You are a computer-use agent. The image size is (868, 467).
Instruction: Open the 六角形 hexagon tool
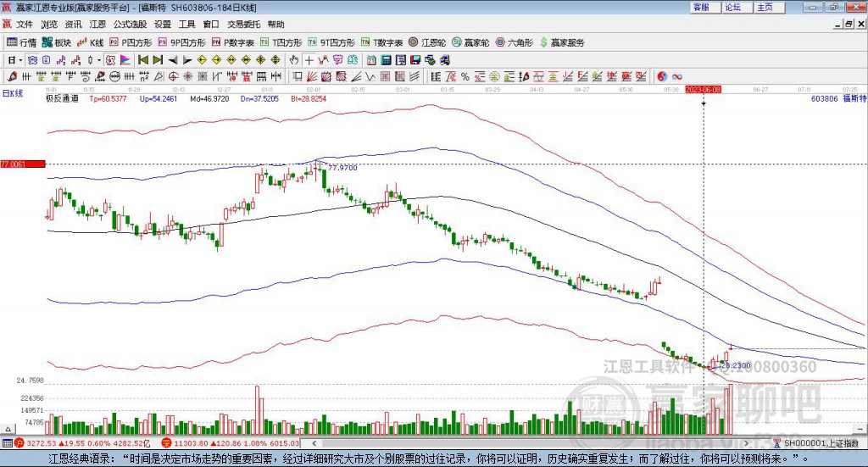point(515,42)
